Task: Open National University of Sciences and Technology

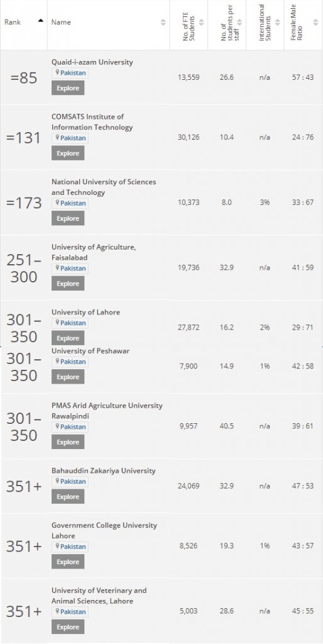Action: (104, 187)
